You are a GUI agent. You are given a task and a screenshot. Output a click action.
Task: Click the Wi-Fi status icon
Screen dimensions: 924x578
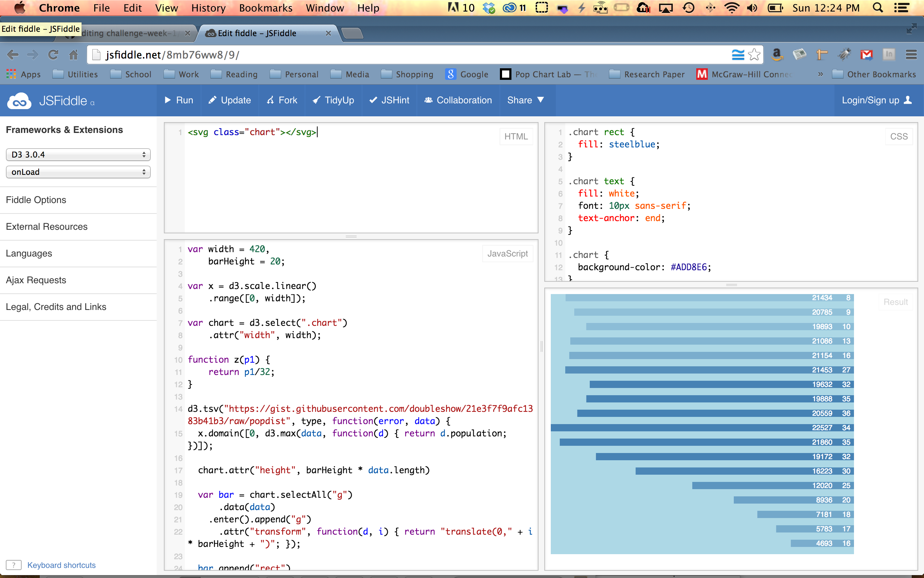point(732,8)
